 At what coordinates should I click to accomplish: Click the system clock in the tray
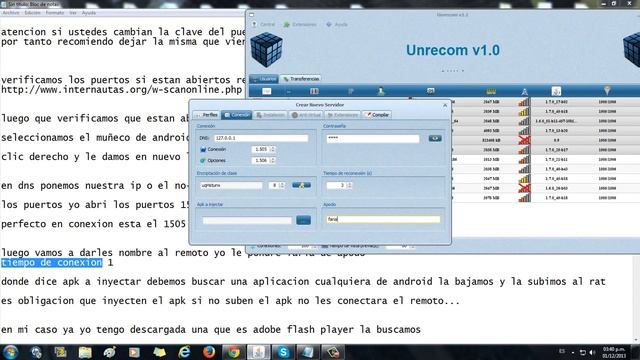tap(614, 352)
